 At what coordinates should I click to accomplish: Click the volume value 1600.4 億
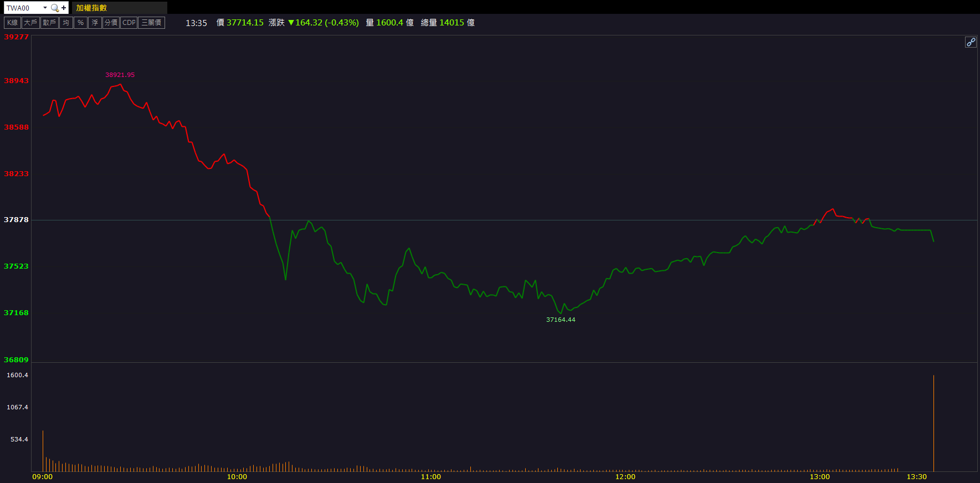(x=394, y=23)
